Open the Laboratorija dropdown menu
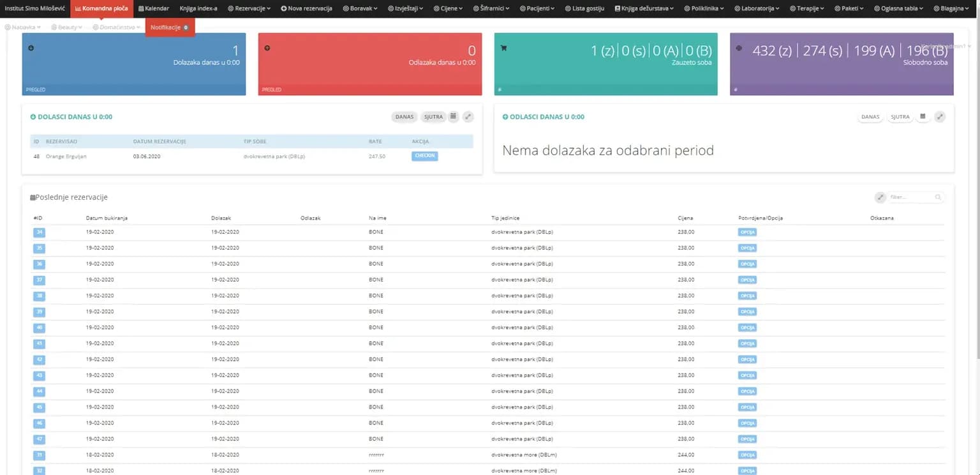This screenshot has width=980, height=475. click(x=757, y=8)
